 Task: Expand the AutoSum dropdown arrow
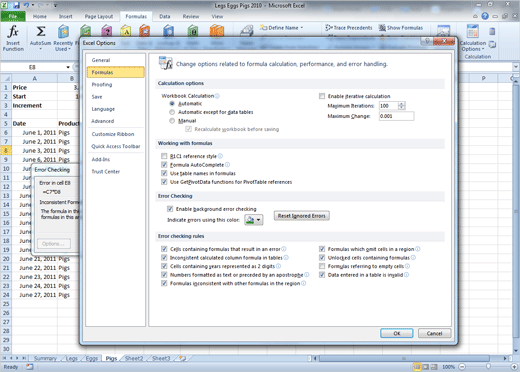(41, 49)
